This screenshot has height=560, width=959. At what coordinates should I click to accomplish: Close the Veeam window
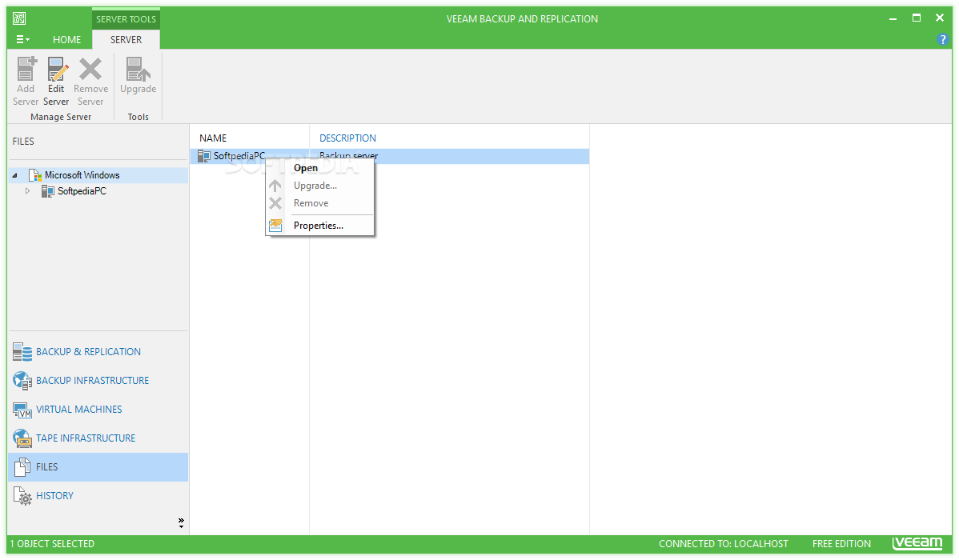940,18
